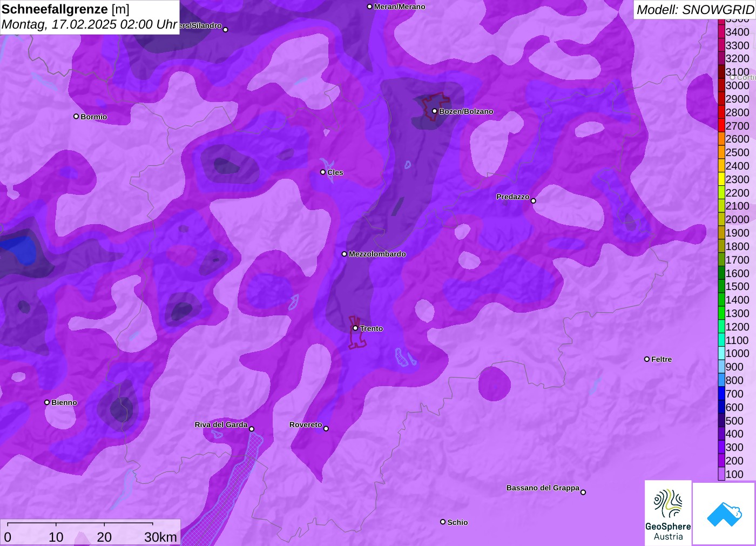Image resolution: width=756 pixels, height=546 pixels.
Task: Click the 1000 m legend color swatch
Action: tap(721, 353)
